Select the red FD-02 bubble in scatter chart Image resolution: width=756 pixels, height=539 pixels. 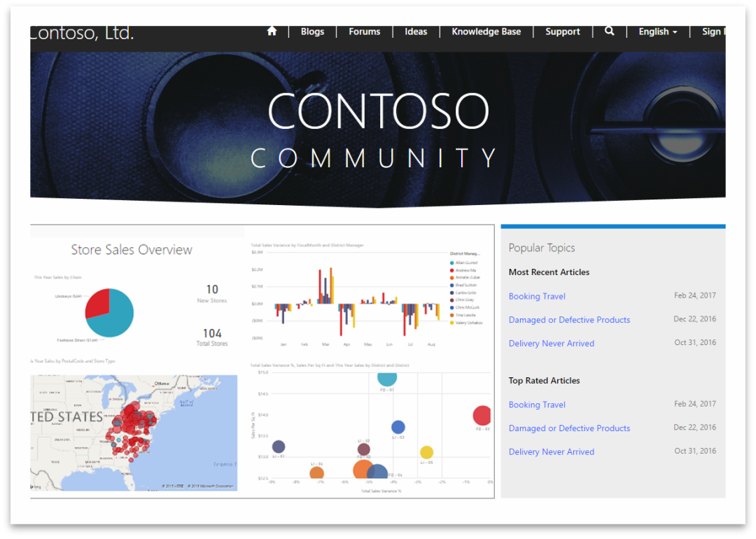pyautogui.click(x=482, y=416)
